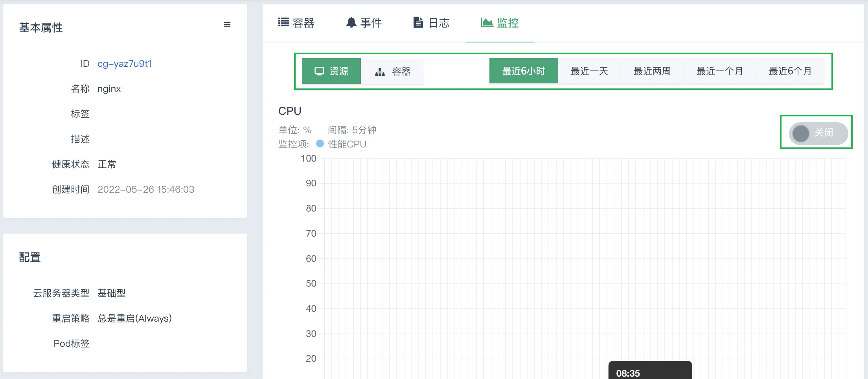868x379 pixels.
Task: Select the 最近一天 time range
Action: click(x=589, y=71)
